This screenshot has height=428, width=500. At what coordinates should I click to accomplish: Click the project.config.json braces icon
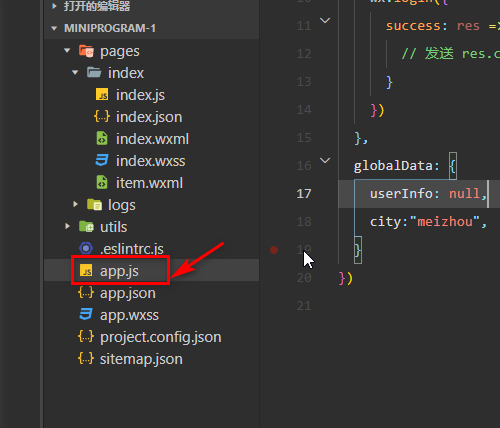[x=86, y=337]
